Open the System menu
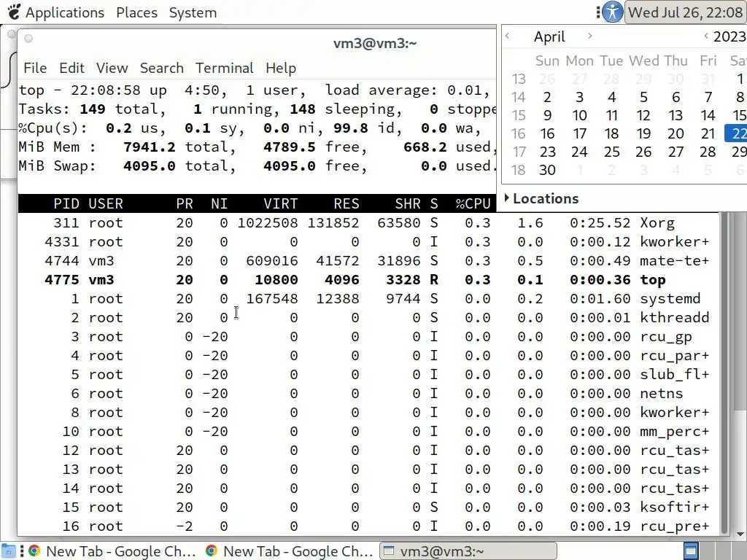Image resolution: width=747 pixels, height=560 pixels. 193,12
